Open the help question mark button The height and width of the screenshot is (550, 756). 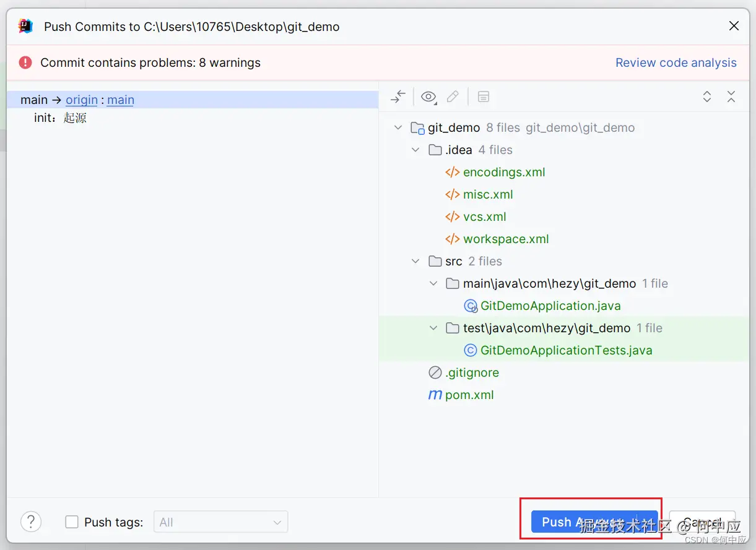coord(31,522)
